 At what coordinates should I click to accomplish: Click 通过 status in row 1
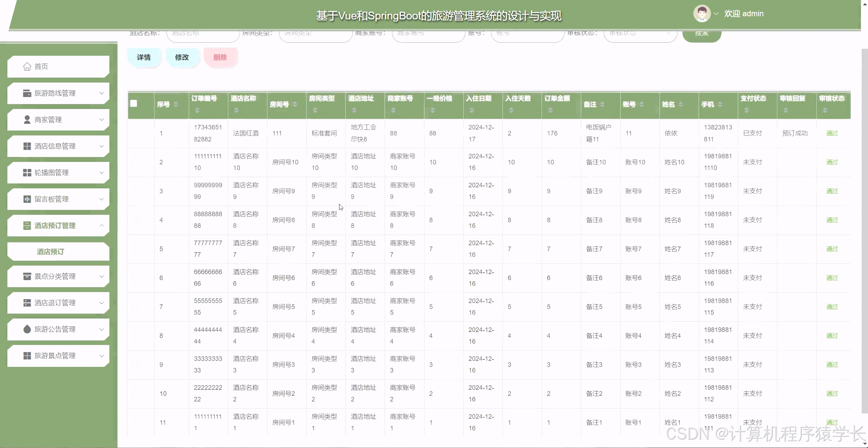tap(832, 133)
